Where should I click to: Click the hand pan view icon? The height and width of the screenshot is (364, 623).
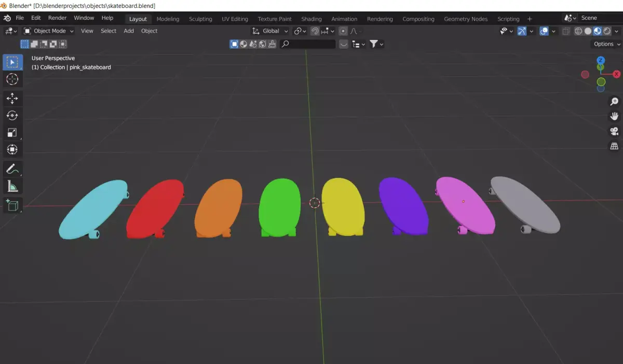(614, 116)
